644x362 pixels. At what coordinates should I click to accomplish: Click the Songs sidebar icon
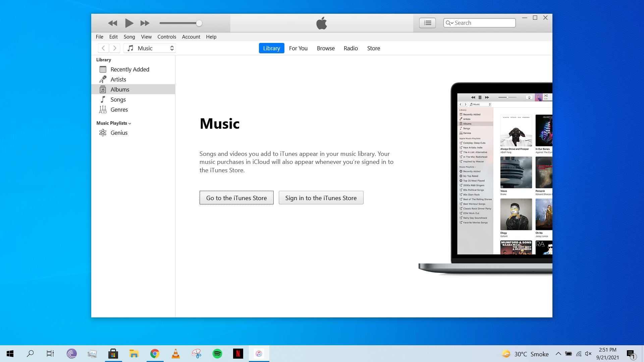pyautogui.click(x=103, y=100)
